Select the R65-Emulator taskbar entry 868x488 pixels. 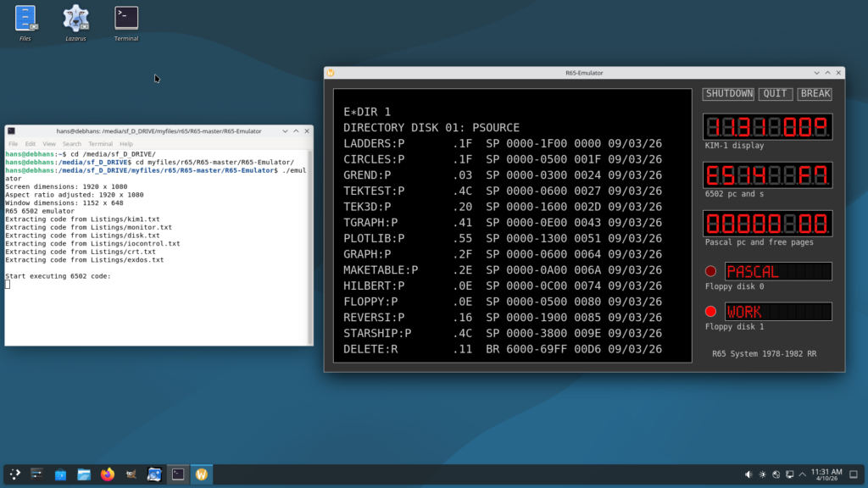click(201, 474)
